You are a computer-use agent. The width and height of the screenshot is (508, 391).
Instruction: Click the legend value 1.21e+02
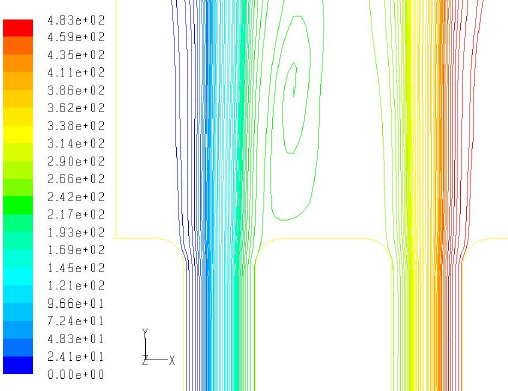click(76, 285)
